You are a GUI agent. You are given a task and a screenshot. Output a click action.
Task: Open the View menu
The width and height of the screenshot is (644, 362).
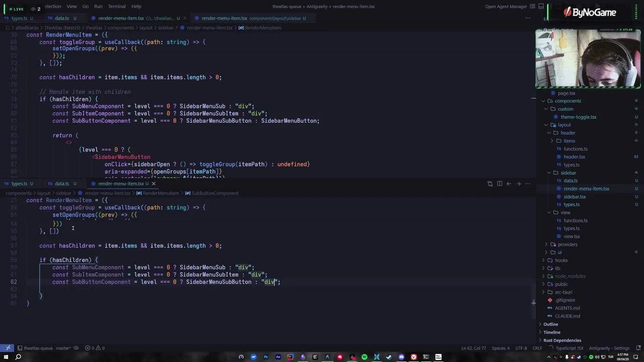tap(71, 7)
